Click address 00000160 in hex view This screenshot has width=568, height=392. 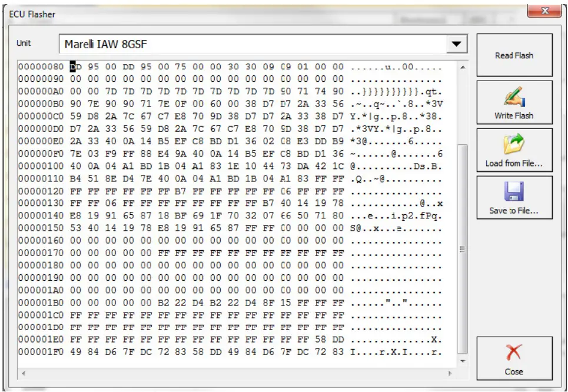point(41,241)
